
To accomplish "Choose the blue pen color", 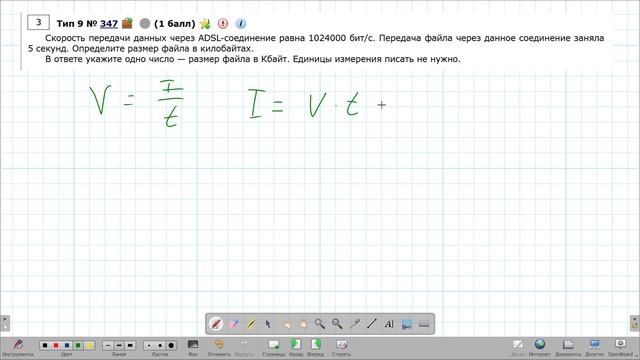I will point(67,345).
